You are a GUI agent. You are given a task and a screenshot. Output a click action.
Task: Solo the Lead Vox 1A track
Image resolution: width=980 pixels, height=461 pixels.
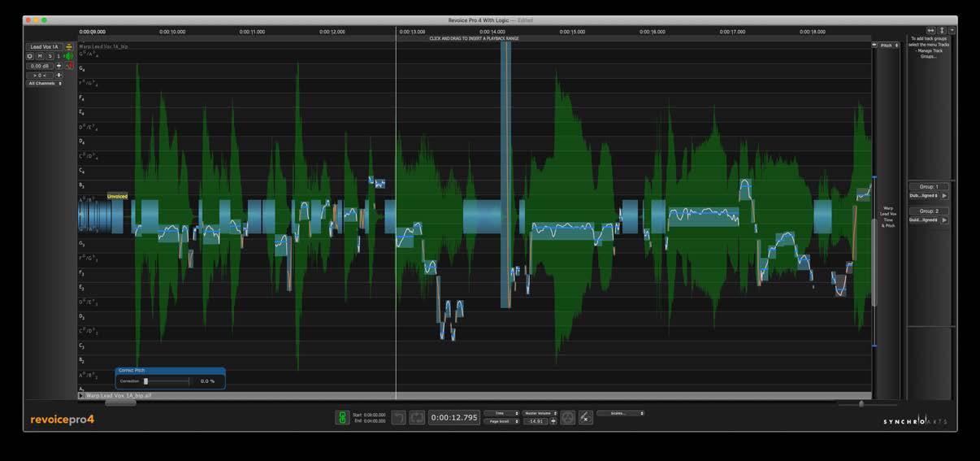pos(50,56)
